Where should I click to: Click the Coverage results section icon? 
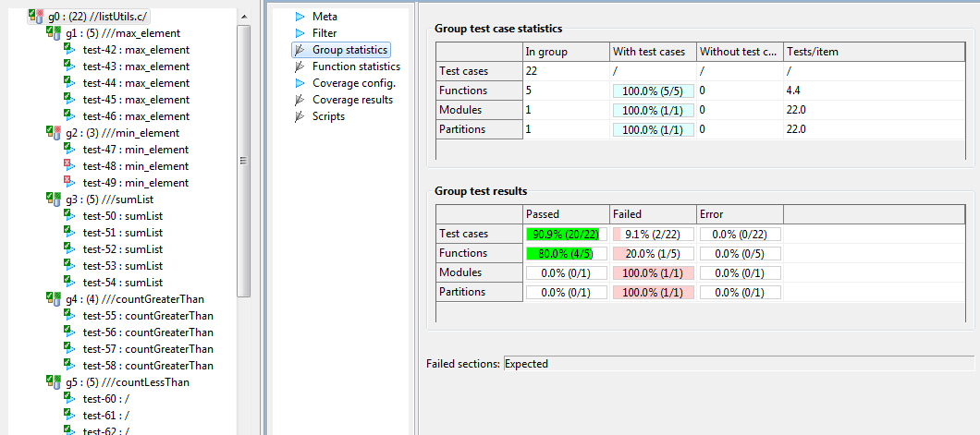click(x=300, y=99)
